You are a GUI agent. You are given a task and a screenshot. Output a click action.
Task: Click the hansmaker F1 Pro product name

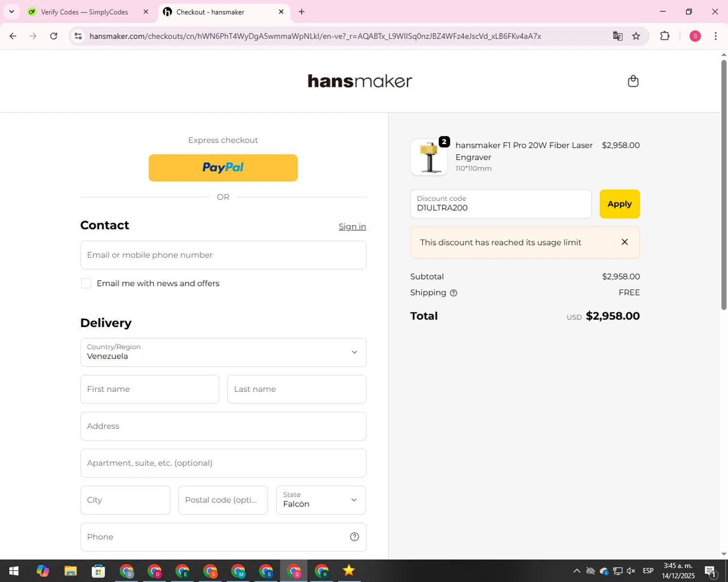click(x=524, y=151)
